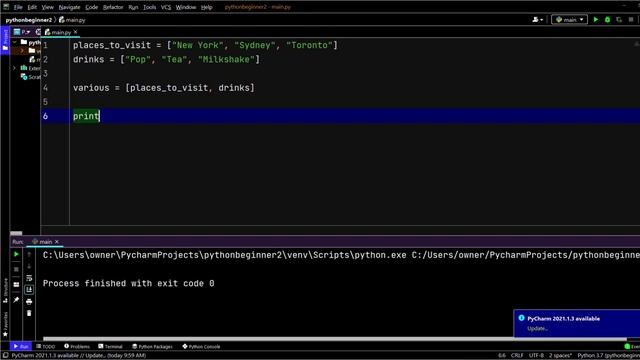Click the restore layout icon in Run panel
The image size is (640, 360).
pos(16,284)
